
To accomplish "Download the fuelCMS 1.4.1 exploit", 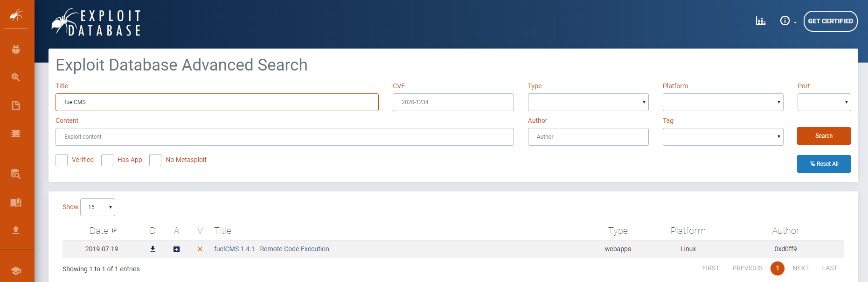I will (x=153, y=249).
